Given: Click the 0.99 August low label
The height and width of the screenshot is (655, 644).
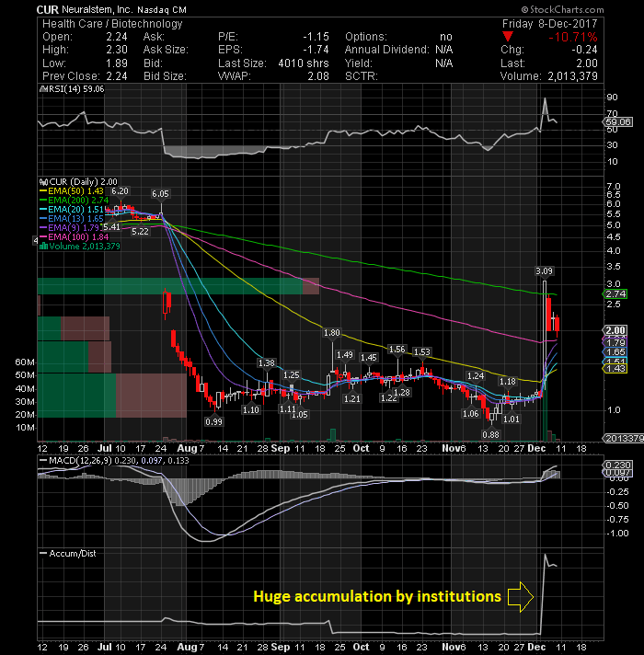Looking at the screenshot, I should 213,422.
